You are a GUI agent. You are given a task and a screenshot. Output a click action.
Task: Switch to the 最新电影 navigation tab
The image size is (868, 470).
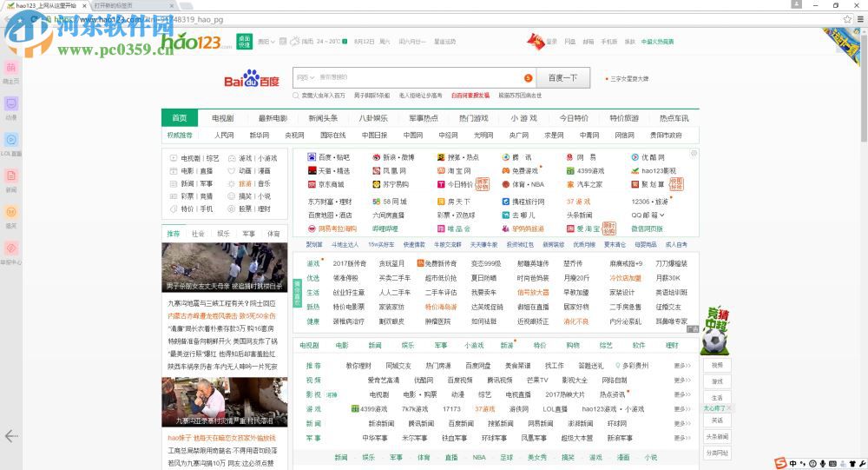pyautogui.click(x=273, y=118)
